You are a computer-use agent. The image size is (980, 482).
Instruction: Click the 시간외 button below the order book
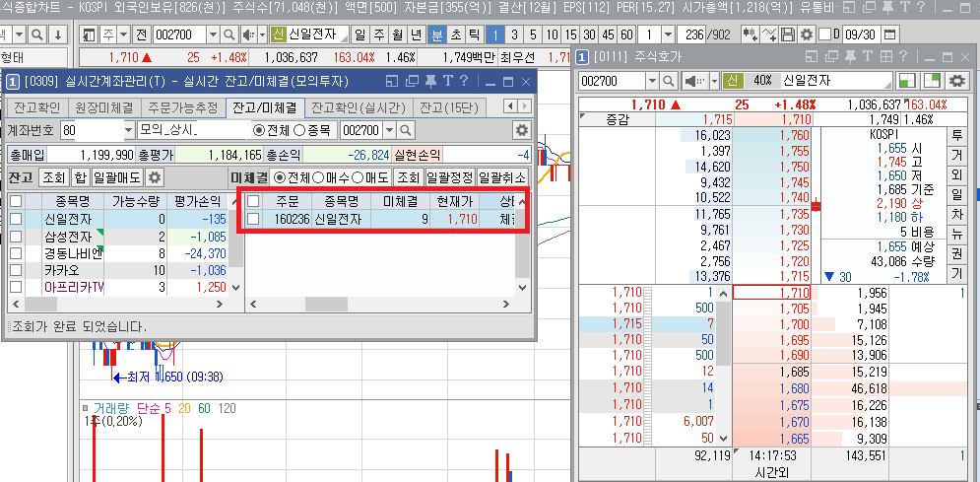[x=773, y=472]
